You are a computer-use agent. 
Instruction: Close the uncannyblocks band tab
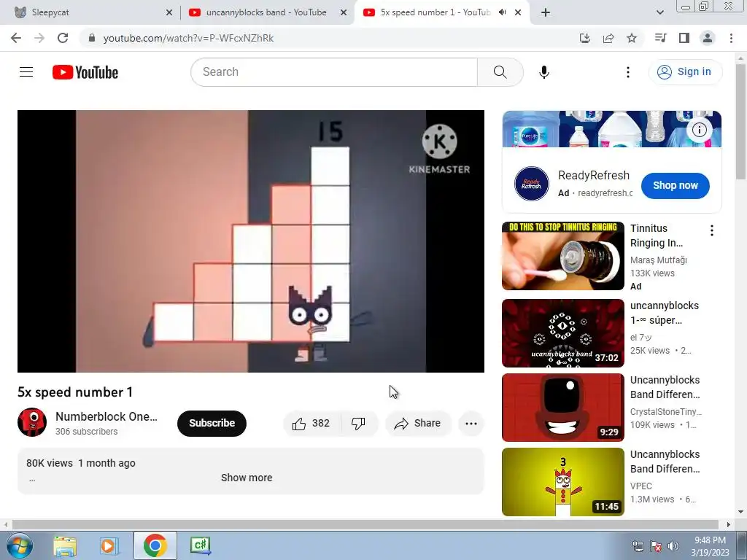[344, 12]
